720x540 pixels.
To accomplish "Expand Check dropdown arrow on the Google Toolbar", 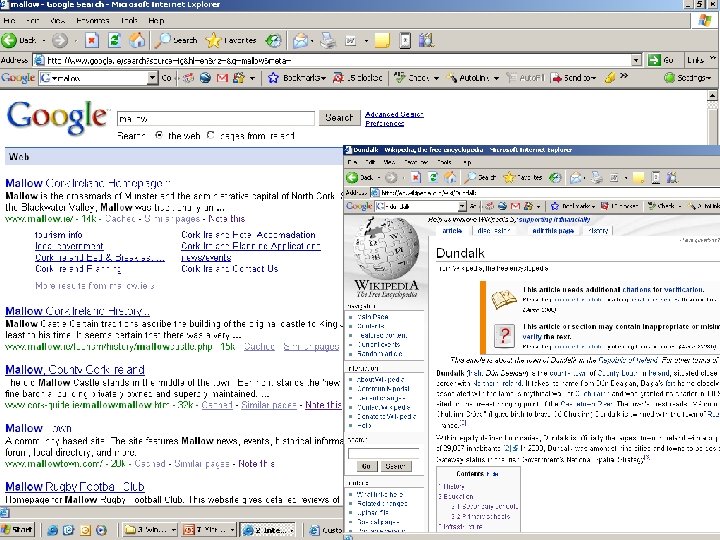I will tap(436, 79).
